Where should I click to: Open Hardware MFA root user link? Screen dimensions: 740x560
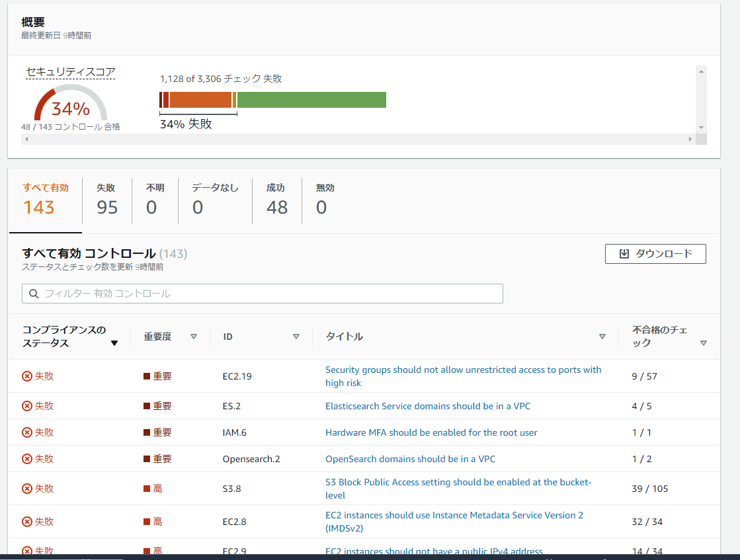pyautogui.click(x=431, y=432)
